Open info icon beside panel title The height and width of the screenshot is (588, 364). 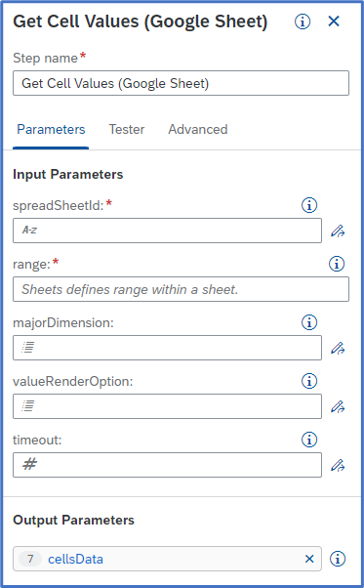coord(303,21)
